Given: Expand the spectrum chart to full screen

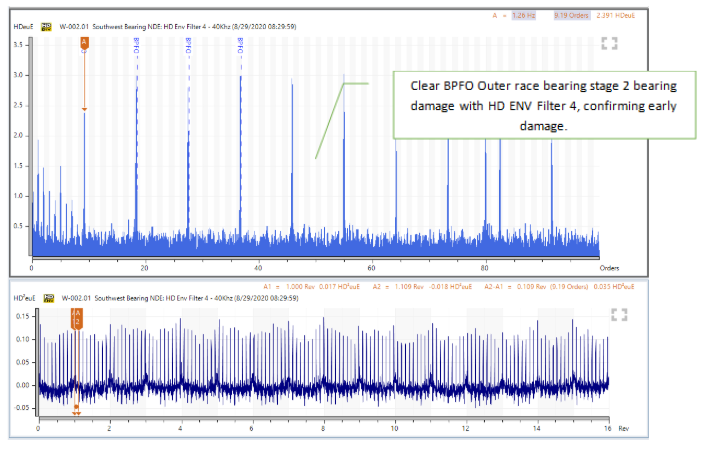Looking at the screenshot, I should [x=611, y=43].
